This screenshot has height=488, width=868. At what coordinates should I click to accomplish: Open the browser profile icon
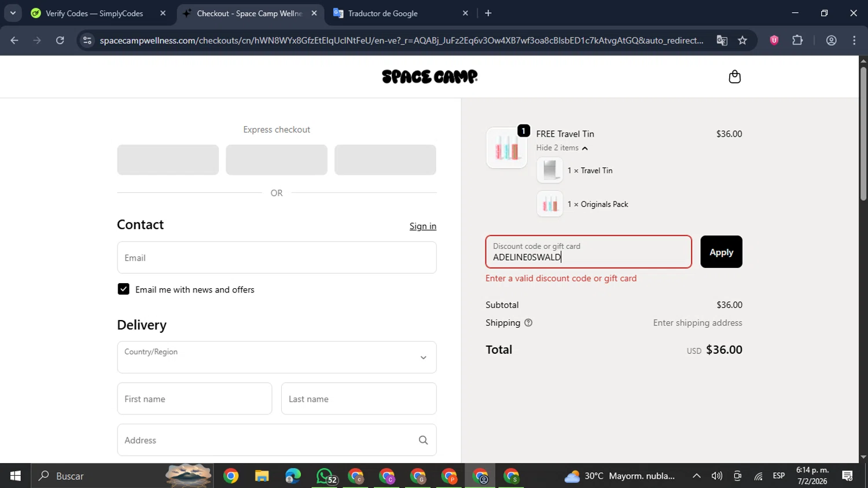(x=831, y=40)
